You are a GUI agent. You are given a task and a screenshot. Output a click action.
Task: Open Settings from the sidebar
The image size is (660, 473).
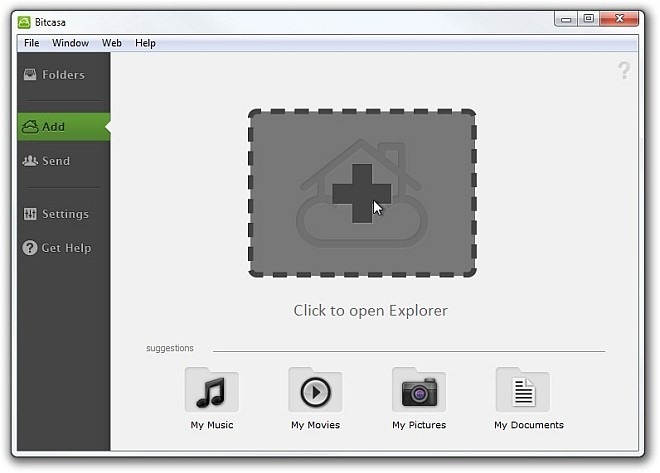tap(64, 214)
